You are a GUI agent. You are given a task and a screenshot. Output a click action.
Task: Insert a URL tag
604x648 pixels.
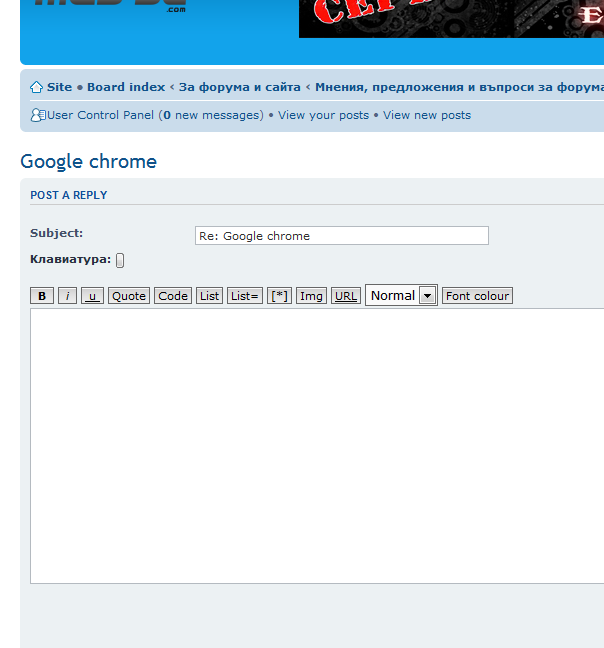(346, 296)
